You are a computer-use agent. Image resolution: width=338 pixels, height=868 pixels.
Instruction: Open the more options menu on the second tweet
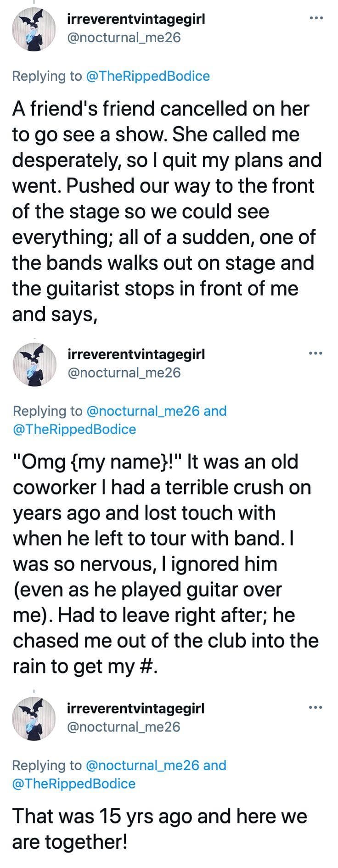click(x=316, y=353)
